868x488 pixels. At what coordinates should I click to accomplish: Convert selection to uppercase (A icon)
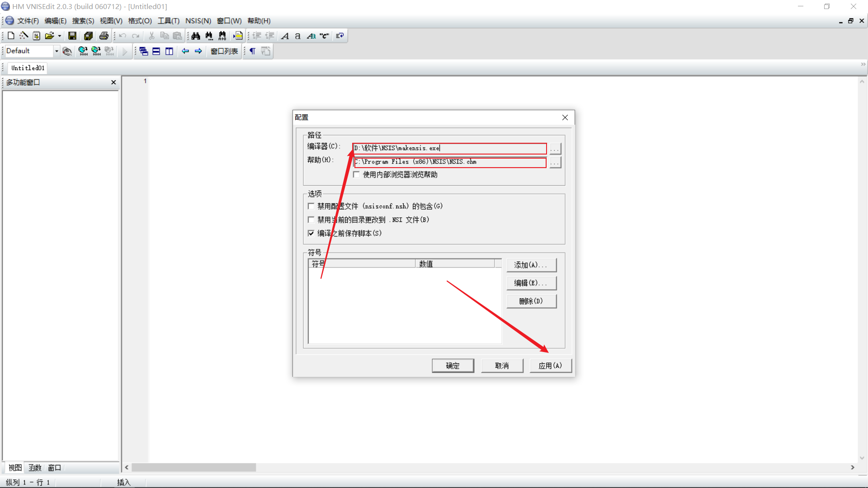(285, 36)
